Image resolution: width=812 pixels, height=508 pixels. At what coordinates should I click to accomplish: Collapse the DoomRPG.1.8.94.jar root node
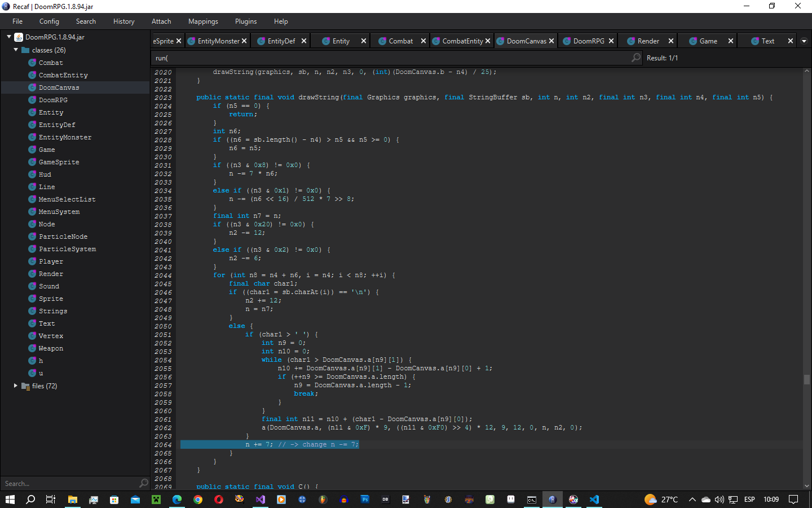point(9,37)
